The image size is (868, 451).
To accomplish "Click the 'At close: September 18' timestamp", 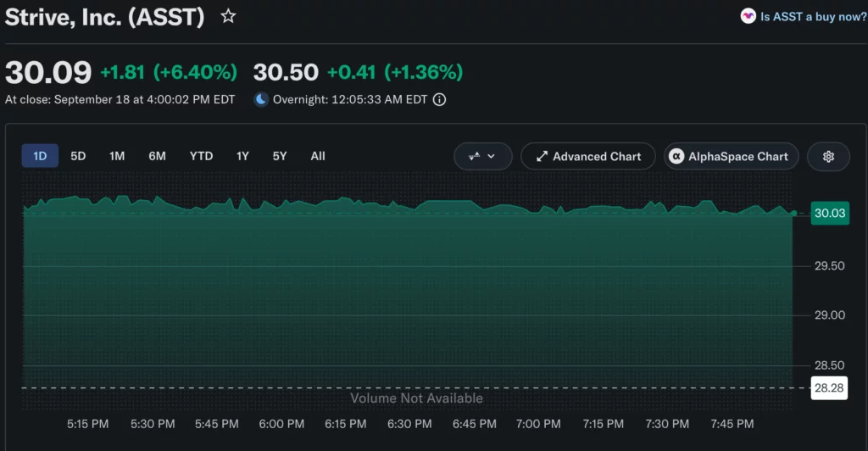I will coord(120,99).
